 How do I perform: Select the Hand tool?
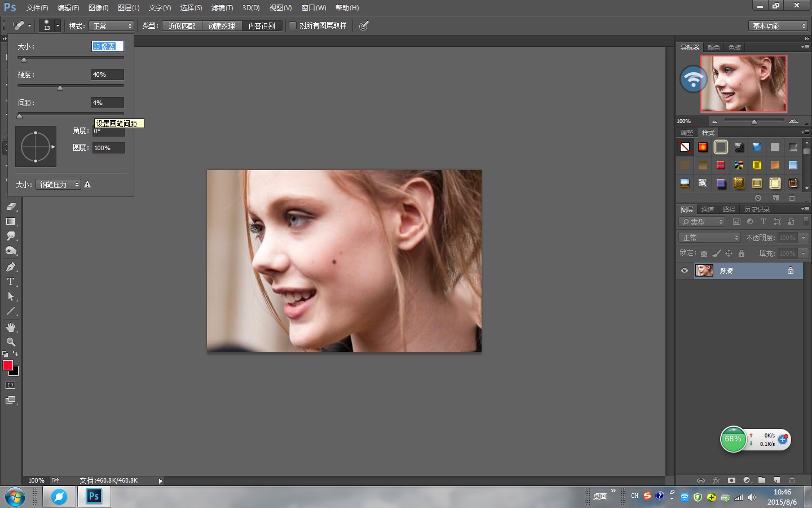tap(11, 327)
